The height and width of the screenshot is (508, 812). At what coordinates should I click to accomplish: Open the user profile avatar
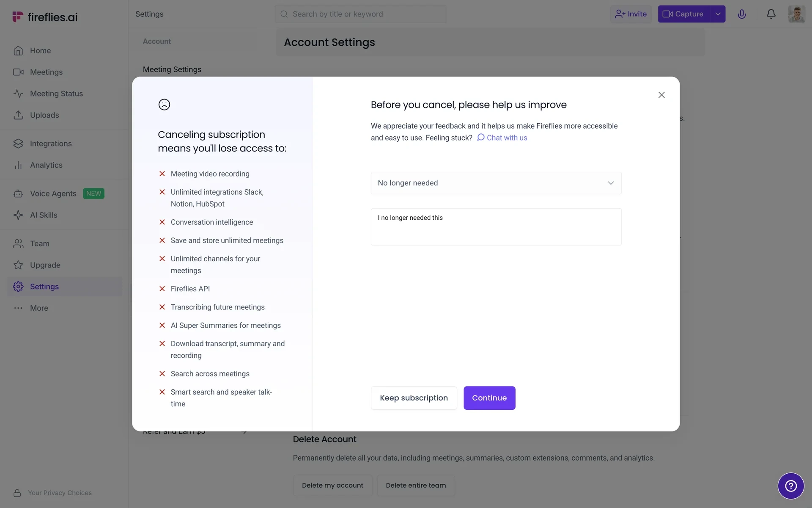point(796,14)
